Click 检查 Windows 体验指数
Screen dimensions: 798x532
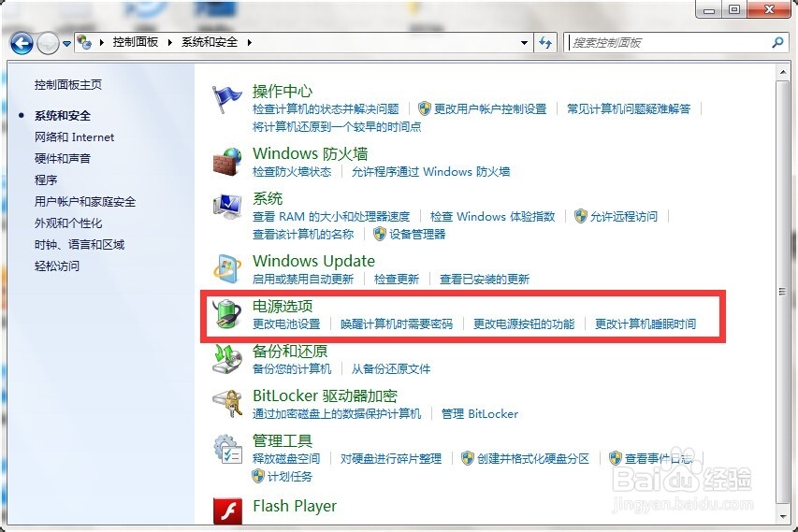pyautogui.click(x=493, y=217)
